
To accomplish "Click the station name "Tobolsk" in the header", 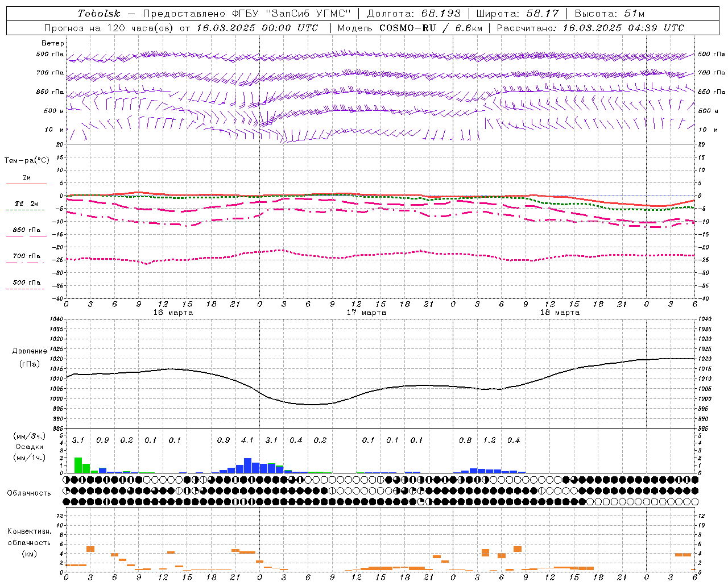I will coord(99,14).
